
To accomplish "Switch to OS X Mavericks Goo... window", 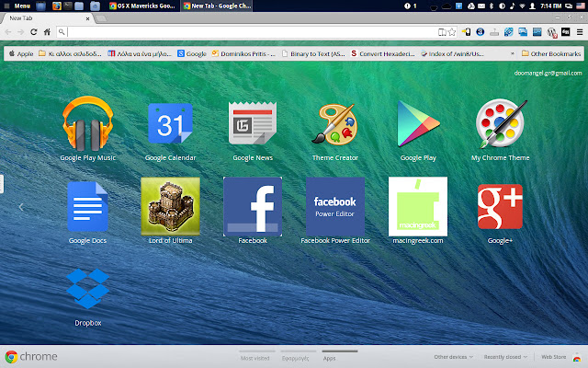I will 142,6.
